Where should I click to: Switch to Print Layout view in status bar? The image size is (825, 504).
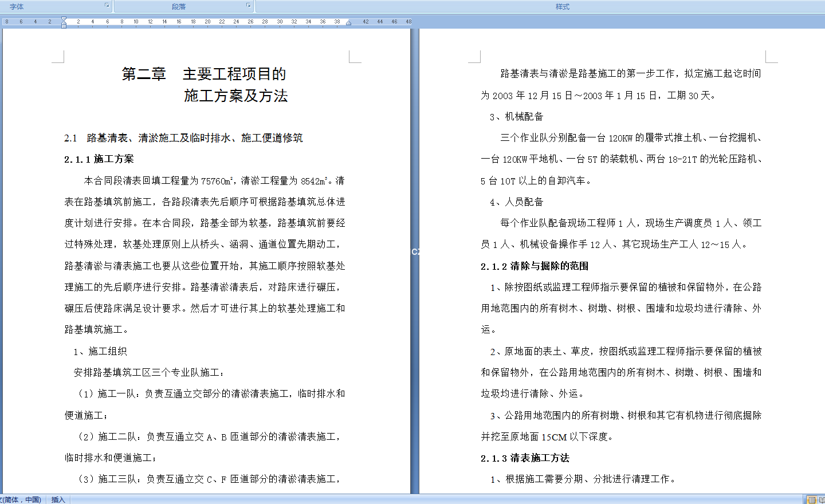tap(812, 500)
